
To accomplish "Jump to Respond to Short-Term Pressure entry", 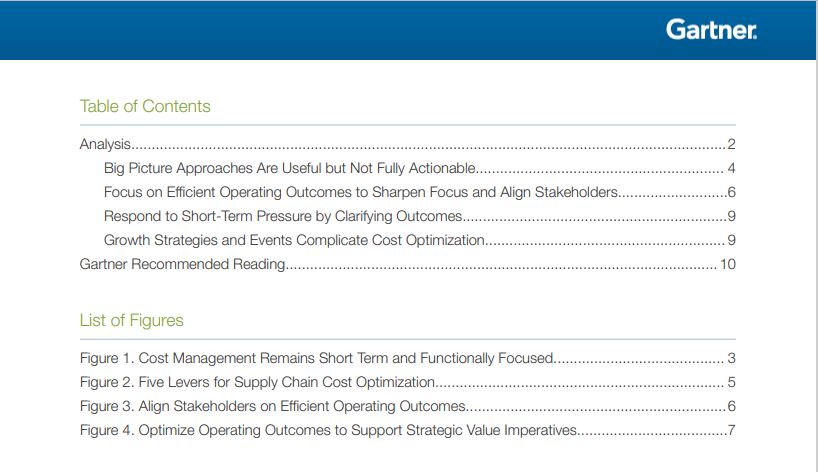I will click(419, 216).
